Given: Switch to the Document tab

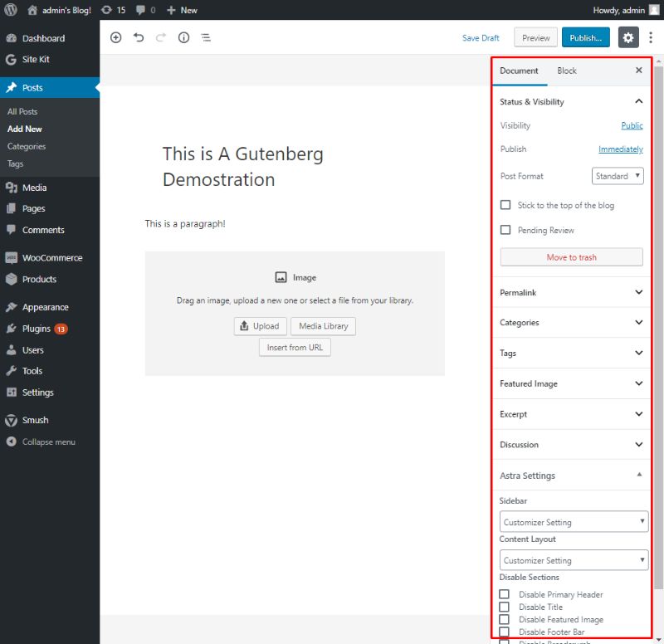Looking at the screenshot, I should point(519,71).
